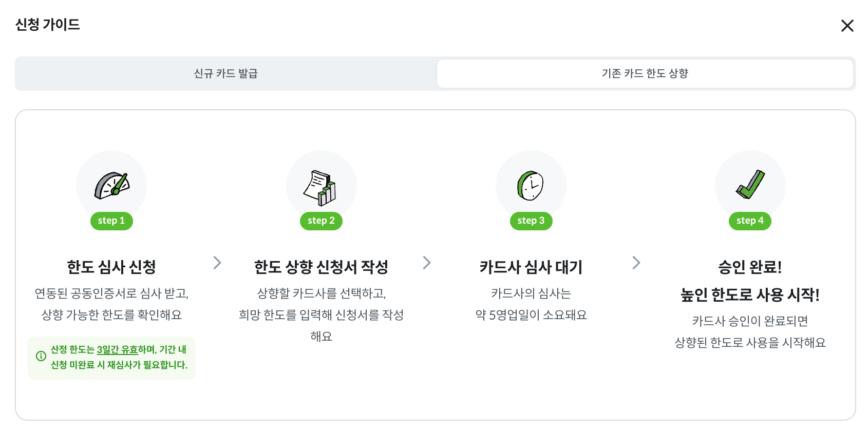
Task: Click the 한도 심사 신청 heading
Action: (111, 267)
